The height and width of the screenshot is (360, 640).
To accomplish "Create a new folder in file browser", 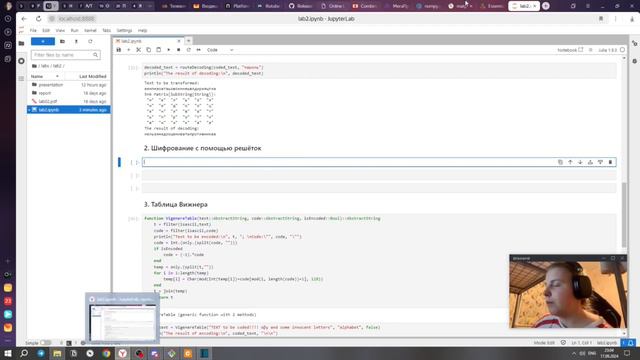I will click(62, 41).
